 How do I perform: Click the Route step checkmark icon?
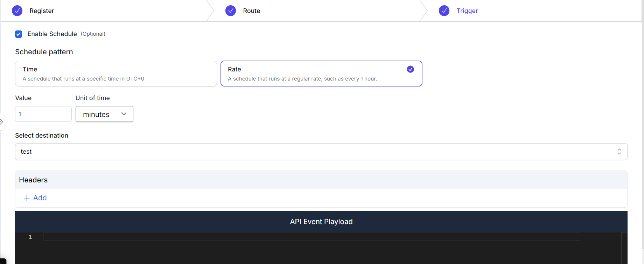[231, 11]
